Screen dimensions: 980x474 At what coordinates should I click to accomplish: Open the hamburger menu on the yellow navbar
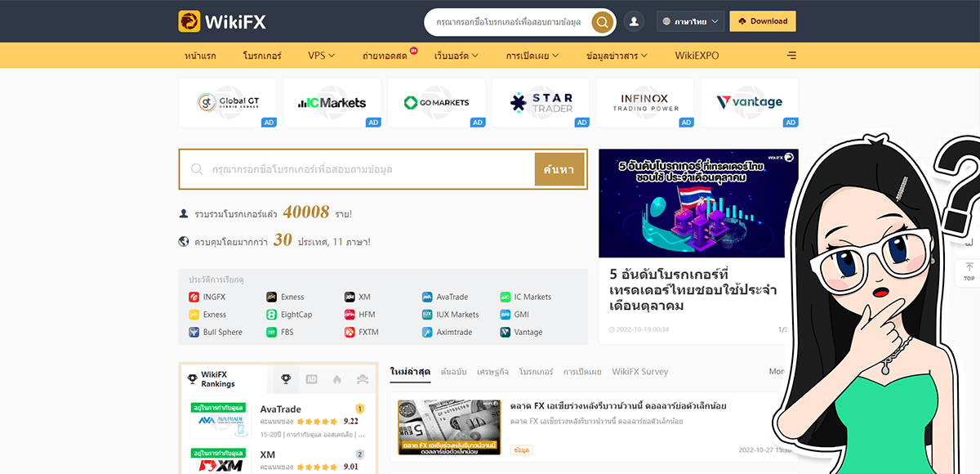(x=791, y=56)
